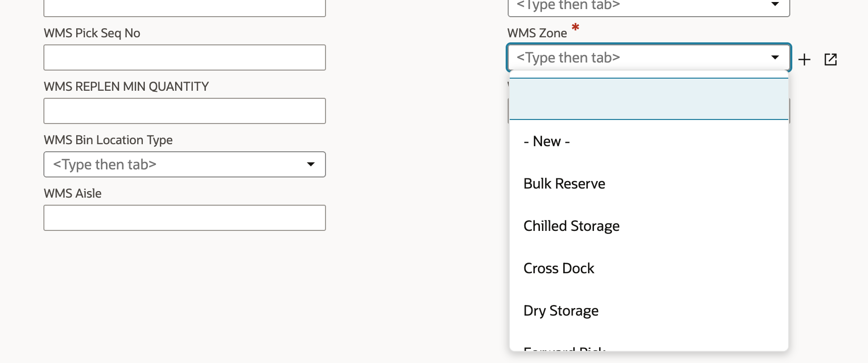Add a new WMS Zone with plus icon
The width and height of the screenshot is (868, 363).
804,59
